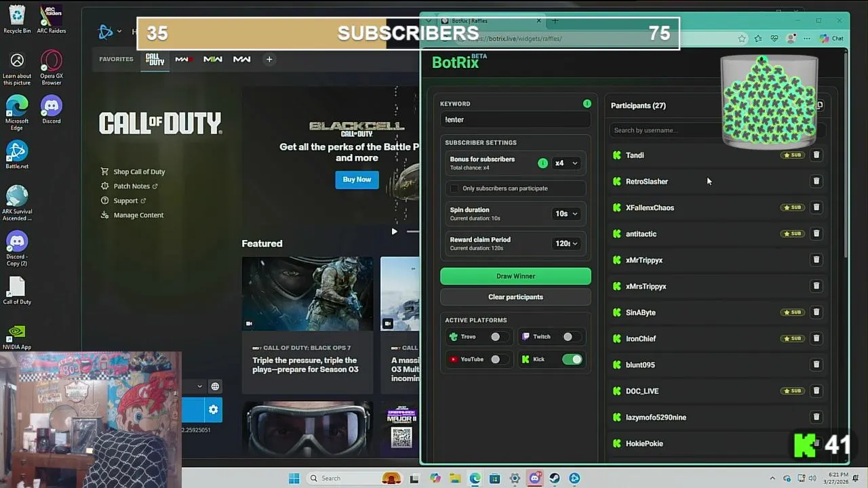Screen dimensions: 868x488
Task: Click the HokiePokie participant name
Action: click(644, 443)
